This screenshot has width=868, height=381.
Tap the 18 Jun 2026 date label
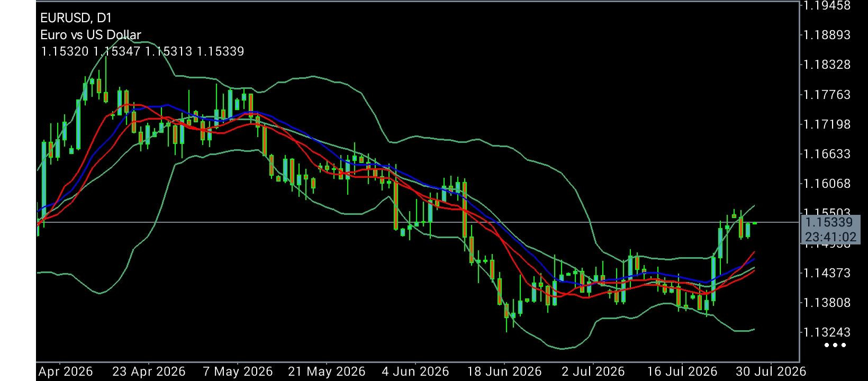[x=504, y=371]
